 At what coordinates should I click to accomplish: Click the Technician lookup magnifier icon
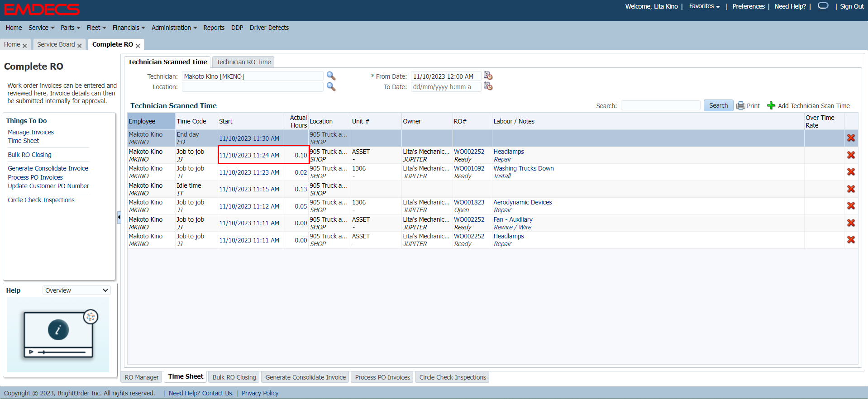(x=331, y=76)
